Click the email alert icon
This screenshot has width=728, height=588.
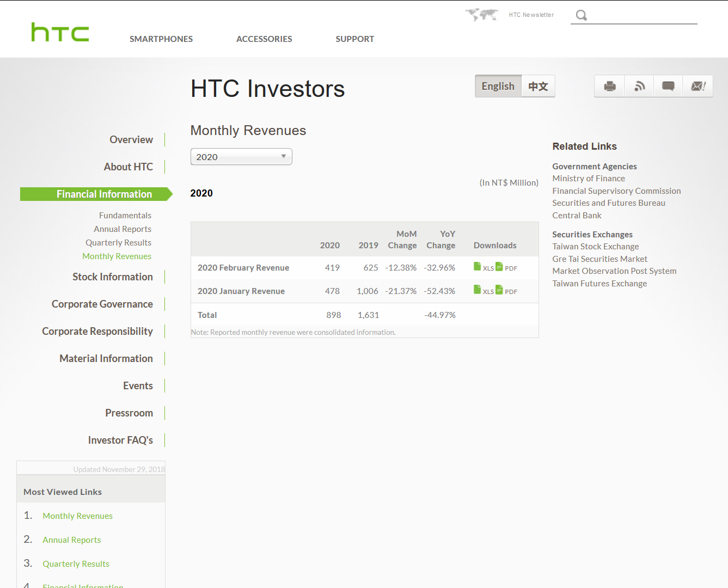[x=698, y=86]
